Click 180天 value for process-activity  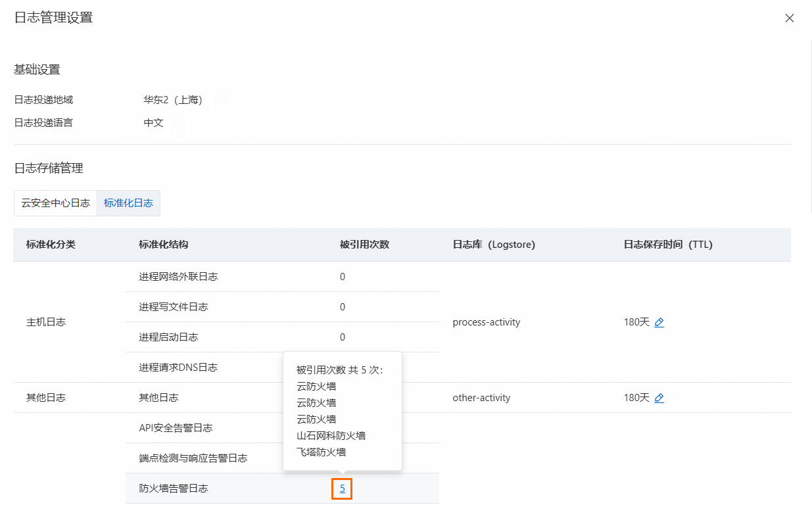(x=636, y=322)
